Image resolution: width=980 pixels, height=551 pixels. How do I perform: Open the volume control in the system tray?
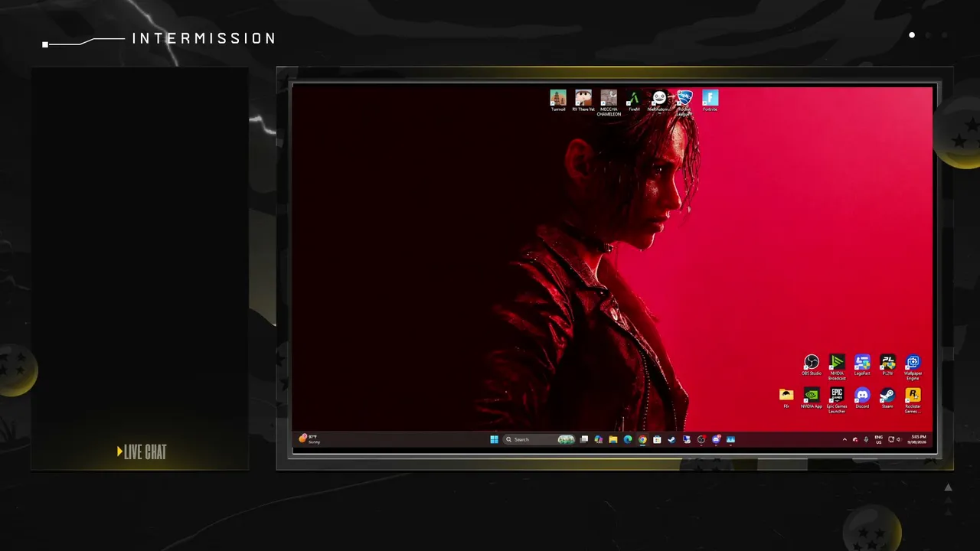[899, 439]
